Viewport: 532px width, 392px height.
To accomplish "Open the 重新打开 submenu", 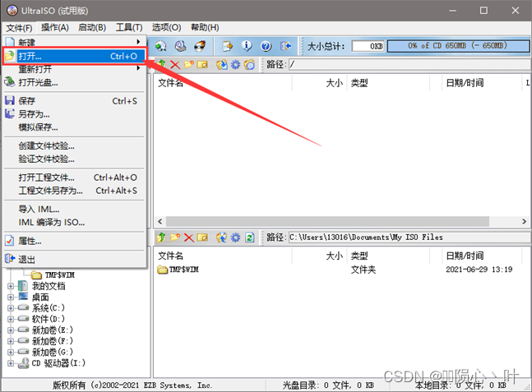I will [75, 69].
